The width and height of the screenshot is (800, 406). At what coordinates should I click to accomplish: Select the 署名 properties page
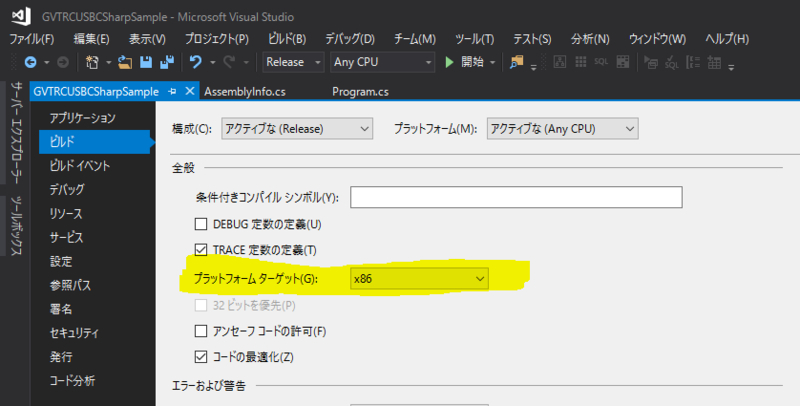61,309
